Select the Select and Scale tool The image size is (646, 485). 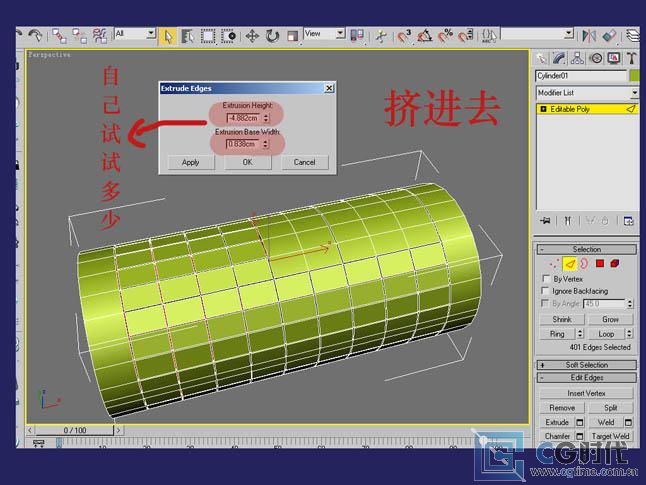click(x=293, y=36)
